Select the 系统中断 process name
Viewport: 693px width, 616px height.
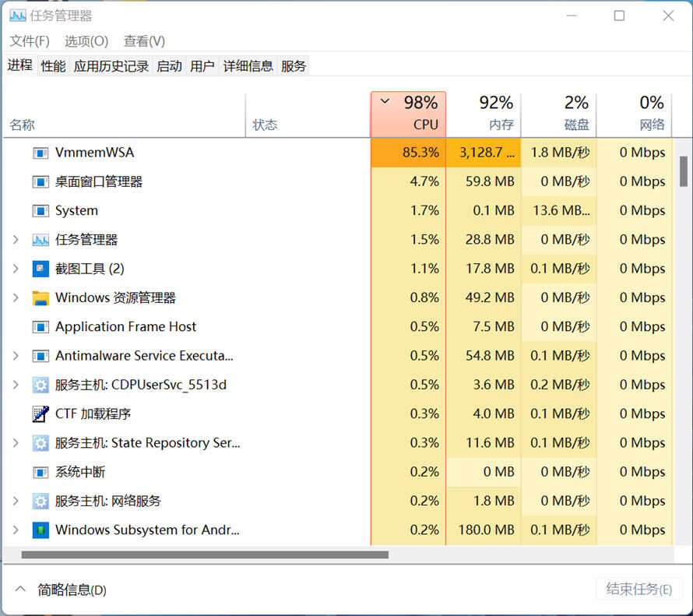[80, 473]
